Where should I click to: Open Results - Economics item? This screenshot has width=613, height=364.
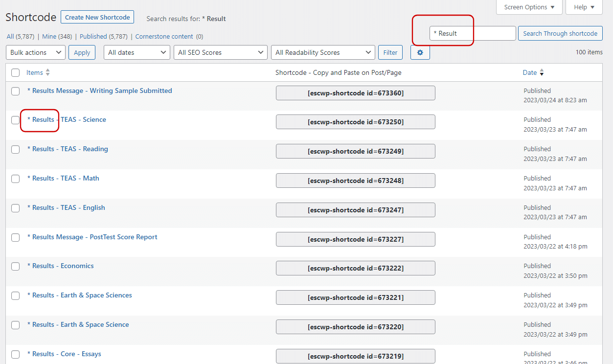click(61, 266)
